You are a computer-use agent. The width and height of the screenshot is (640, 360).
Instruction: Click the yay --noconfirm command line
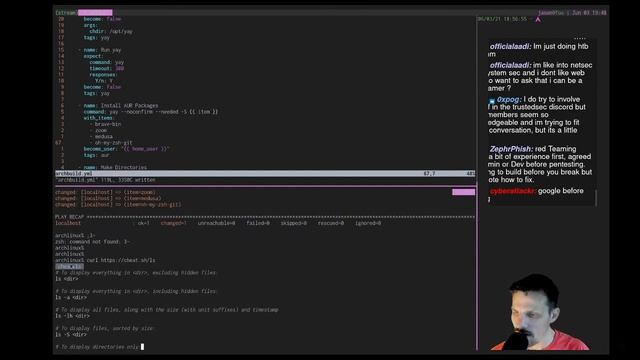(x=151, y=112)
